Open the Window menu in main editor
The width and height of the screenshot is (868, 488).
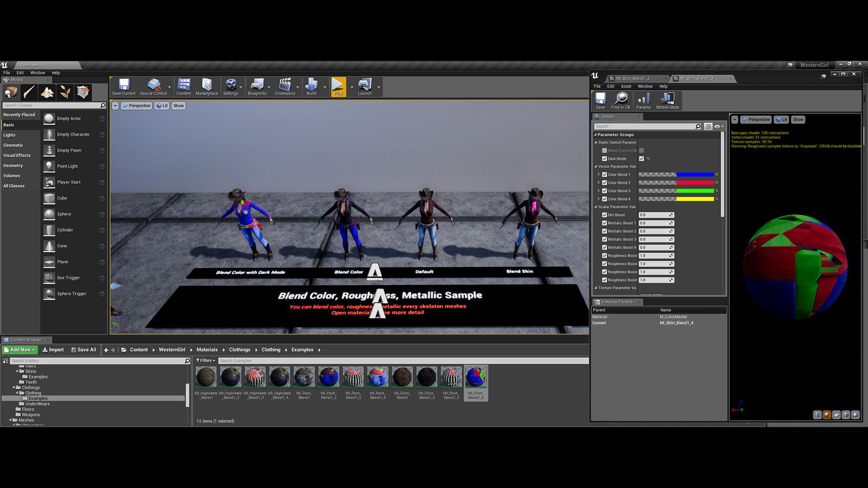click(37, 73)
